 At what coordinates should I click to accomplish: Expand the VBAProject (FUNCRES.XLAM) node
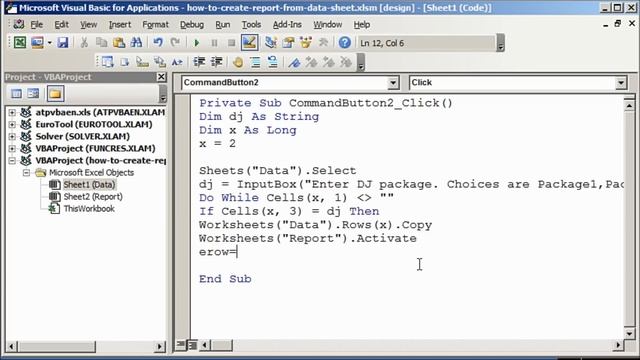tap(12, 149)
